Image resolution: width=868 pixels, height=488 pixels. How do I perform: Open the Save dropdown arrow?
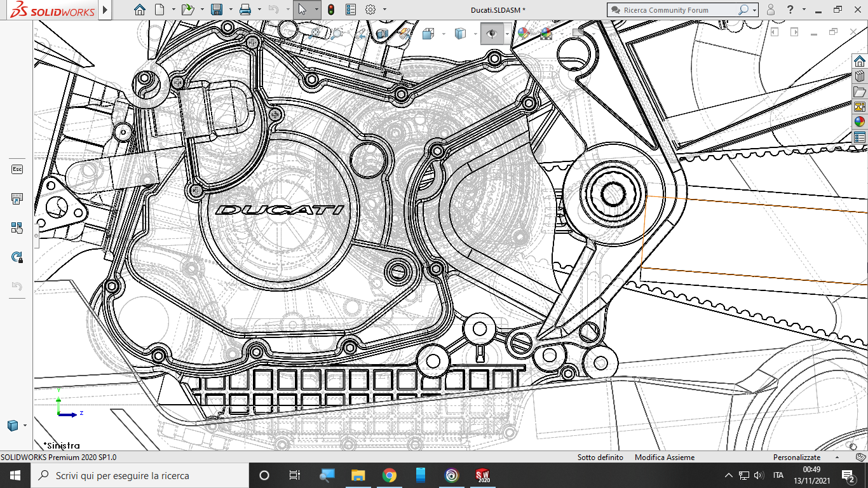(231, 10)
